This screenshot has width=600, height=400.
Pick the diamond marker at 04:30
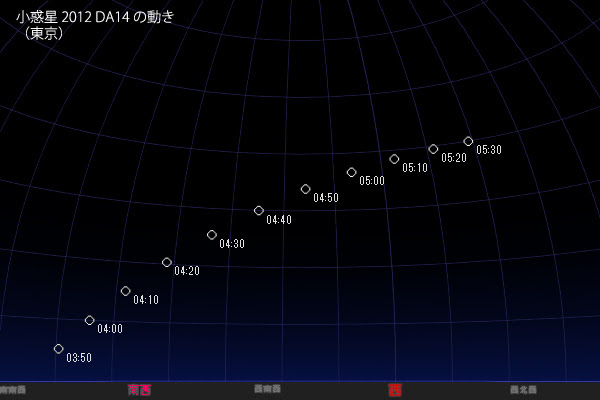[x=212, y=235]
